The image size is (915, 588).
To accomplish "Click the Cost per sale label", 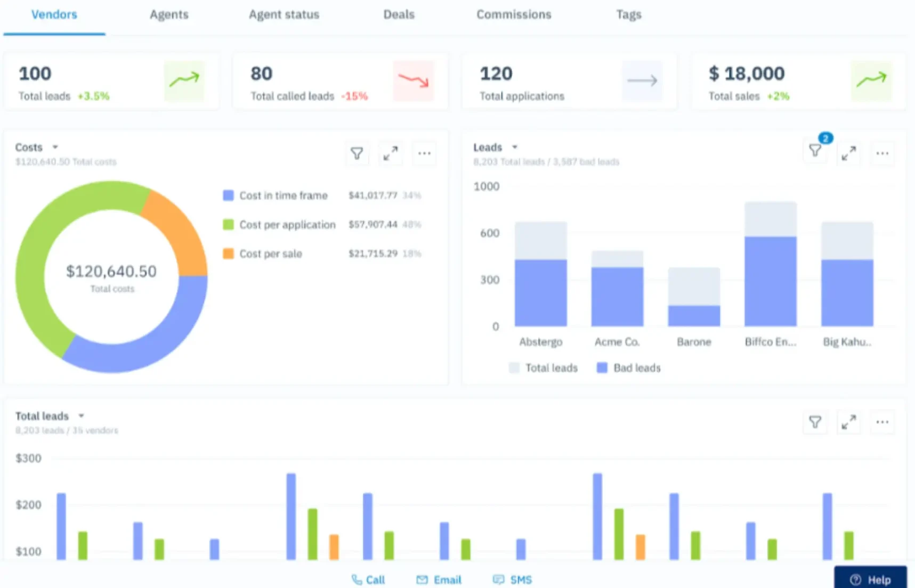I will click(271, 254).
